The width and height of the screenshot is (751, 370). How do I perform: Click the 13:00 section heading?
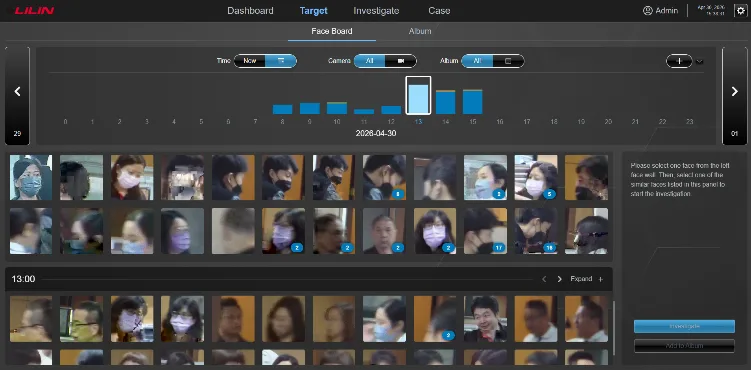click(x=23, y=279)
